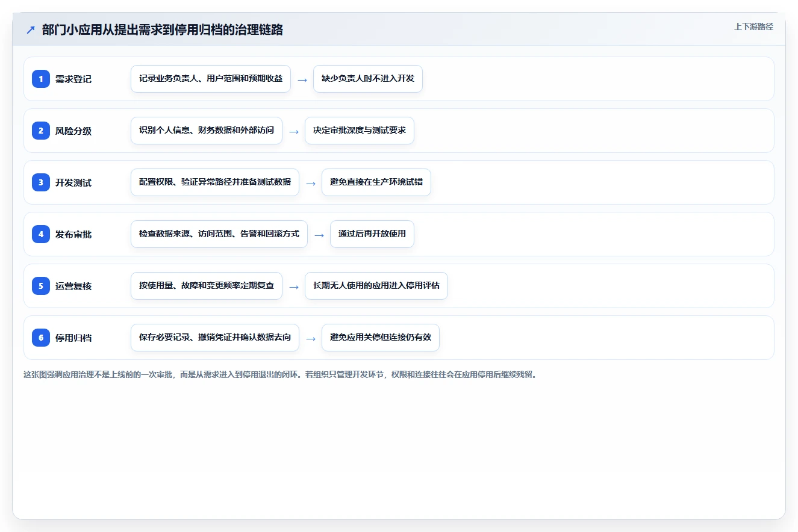The image size is (798, 532).
Task: Select the 保存必要记录、撤销凭证并确认数据去向 card
Action: pyautogui.click(x=215, y=338)
